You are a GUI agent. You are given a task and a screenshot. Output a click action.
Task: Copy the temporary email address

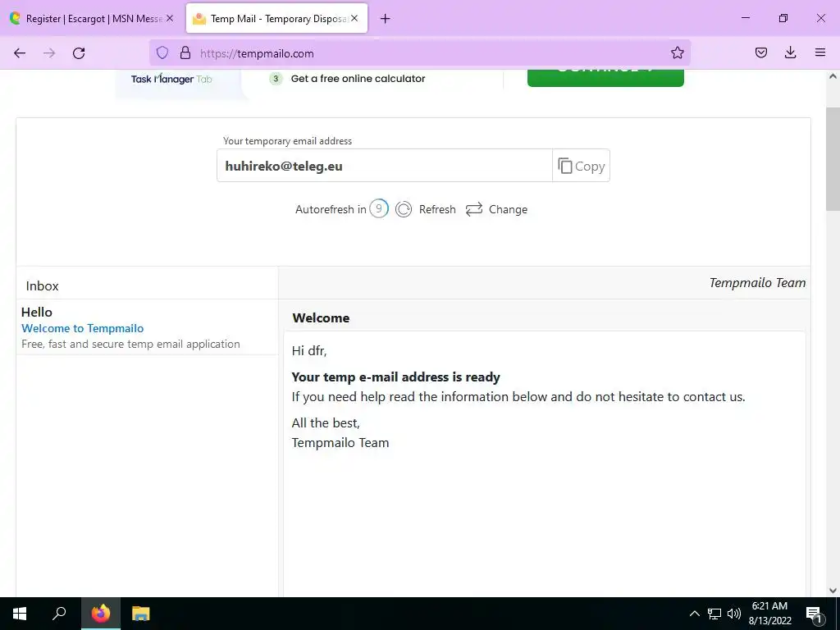[x=582, y=166]
